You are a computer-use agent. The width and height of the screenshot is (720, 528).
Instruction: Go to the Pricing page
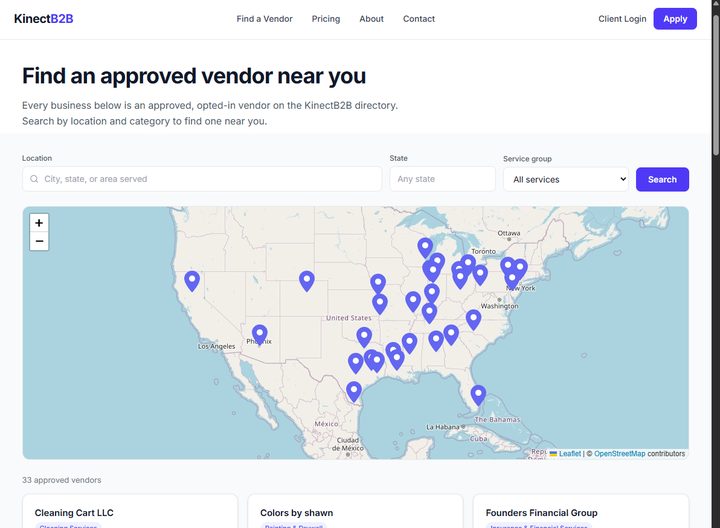pyautogui.click(x=326, y=19)
